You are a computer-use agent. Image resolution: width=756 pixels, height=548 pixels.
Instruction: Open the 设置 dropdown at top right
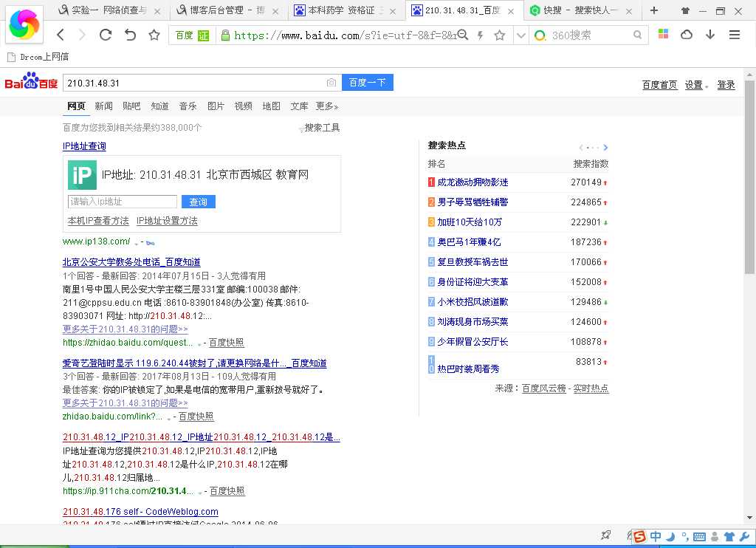[x=696, y=85]
